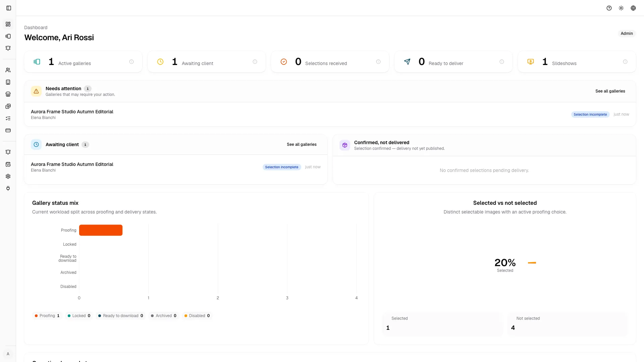
Task: Open the lower ringing bell sidebar icon
Action: click(8, 152)
